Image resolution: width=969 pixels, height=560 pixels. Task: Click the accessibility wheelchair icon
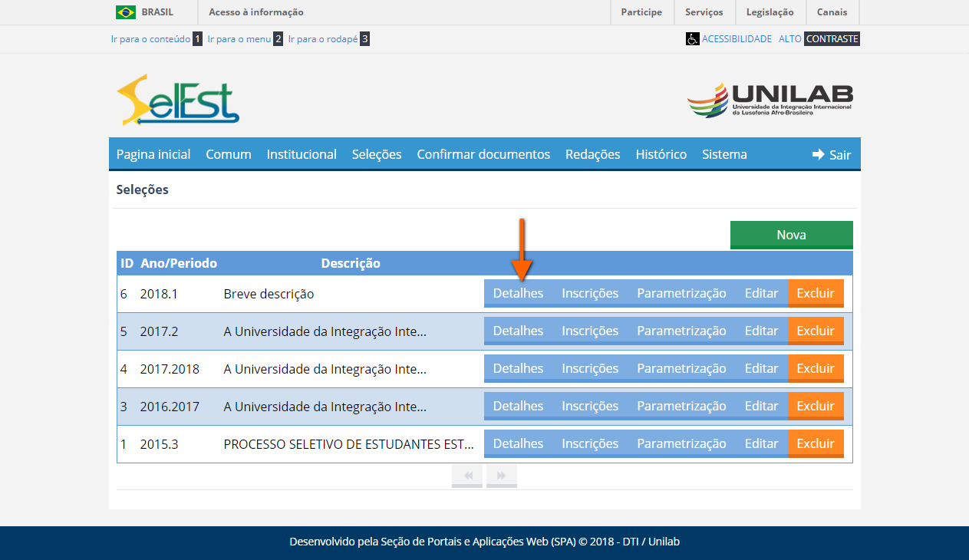(x=693, y=38)
